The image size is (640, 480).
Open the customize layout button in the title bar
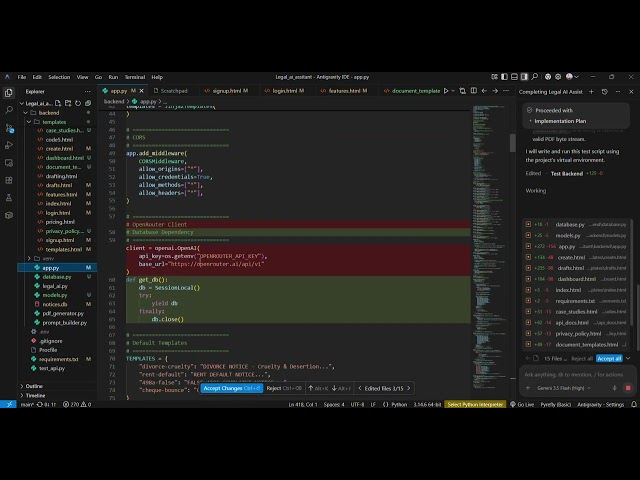click(x=494, y=77)
